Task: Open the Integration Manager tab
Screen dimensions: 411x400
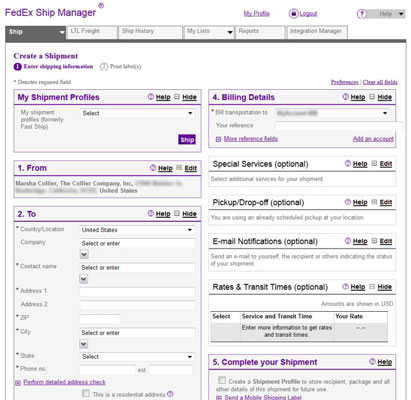Action: click(x=317, y=32)
